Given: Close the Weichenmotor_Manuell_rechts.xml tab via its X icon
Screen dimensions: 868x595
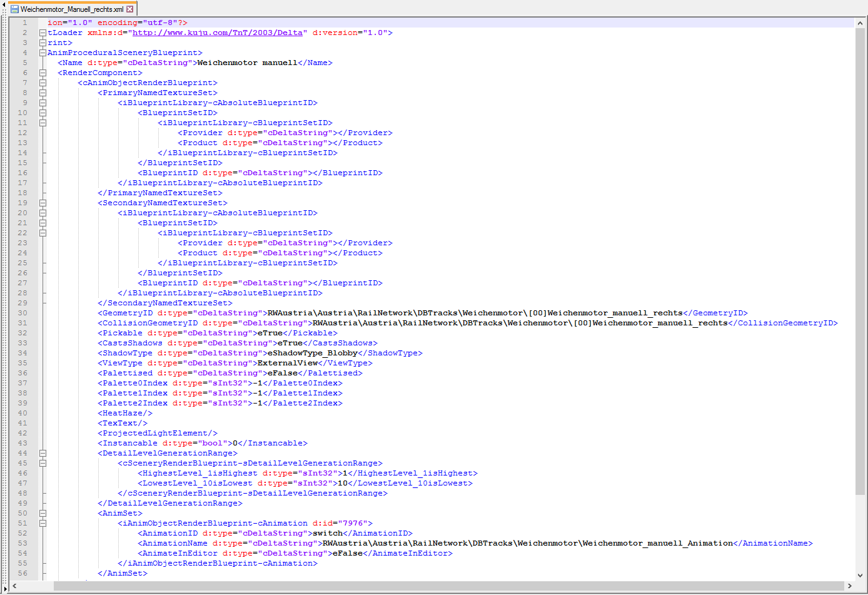Looking at the screenshot, I should pos(130,9).
